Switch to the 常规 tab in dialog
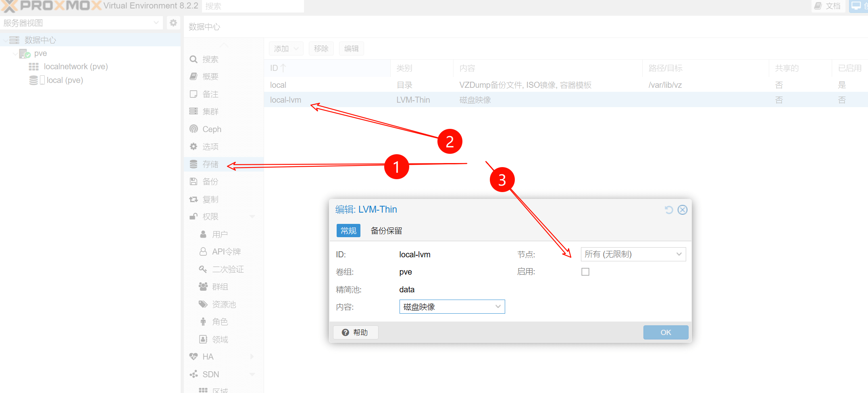The width and height of the screenshot is (868, 393). [x=348, y=231]
